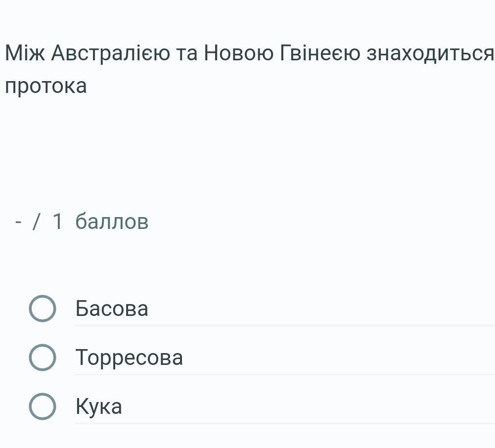Click the Торресова answer label text
Image resolution: width=495 pixels, height=448 pixels.
tap(129, 358)
